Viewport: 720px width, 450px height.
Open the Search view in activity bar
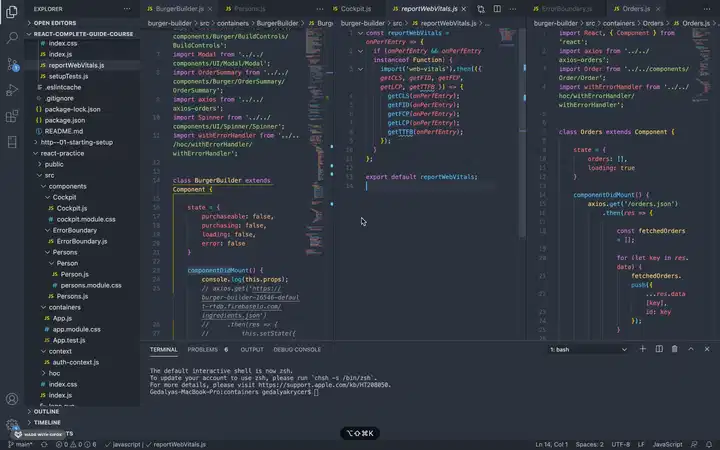(x=12, y=38)
